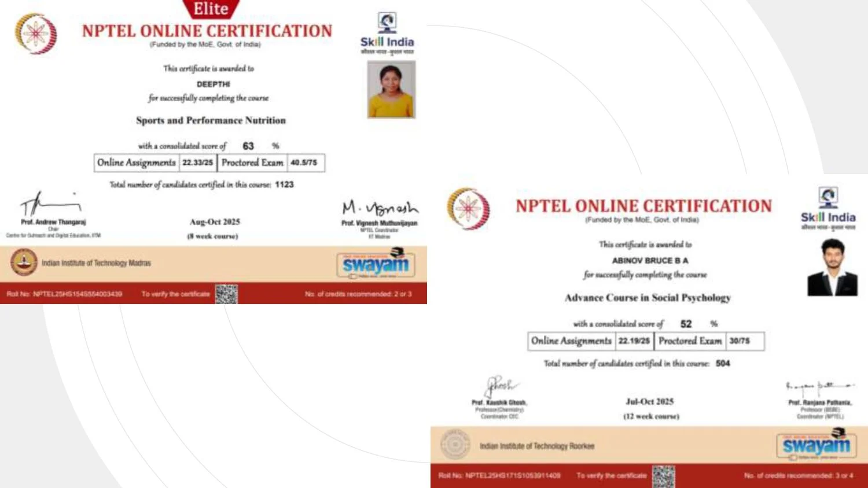Click the Prof. Ranjana Pathania name text
Viewport: 868px width, 488px height.
pos(820,402)
